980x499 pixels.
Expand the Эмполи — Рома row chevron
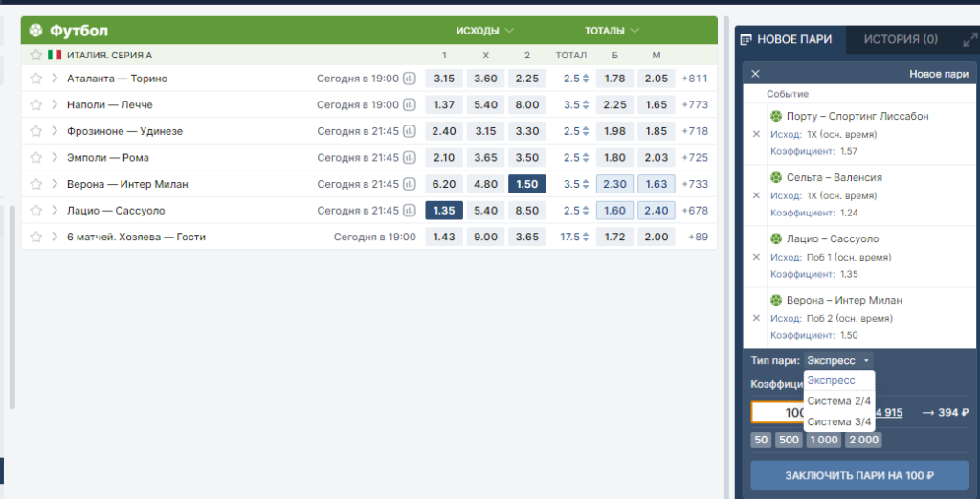click(x=55, y=157)
